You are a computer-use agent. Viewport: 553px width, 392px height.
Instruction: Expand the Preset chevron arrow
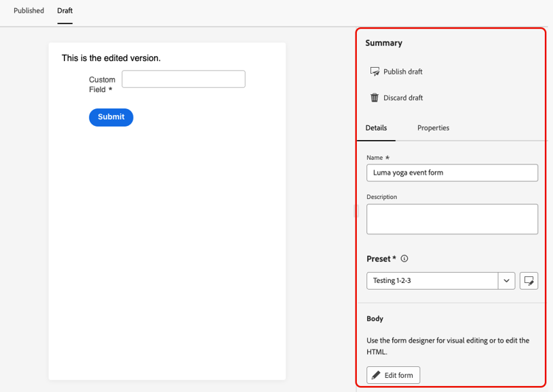pyautogui.click(x=507, y=281)
